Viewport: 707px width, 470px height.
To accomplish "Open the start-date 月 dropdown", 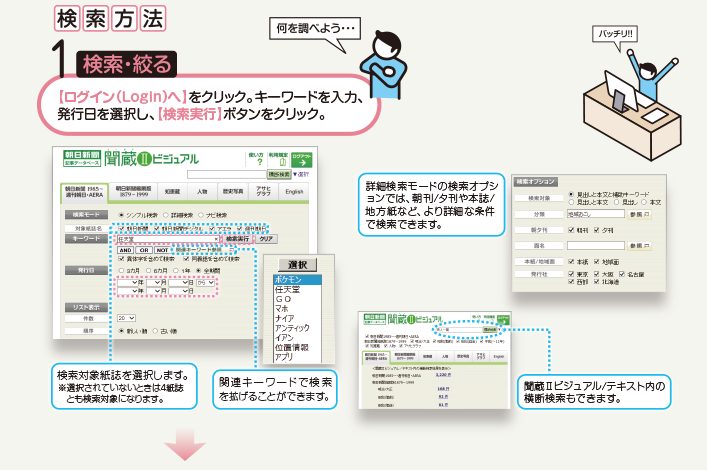I will tap(154, 282).
